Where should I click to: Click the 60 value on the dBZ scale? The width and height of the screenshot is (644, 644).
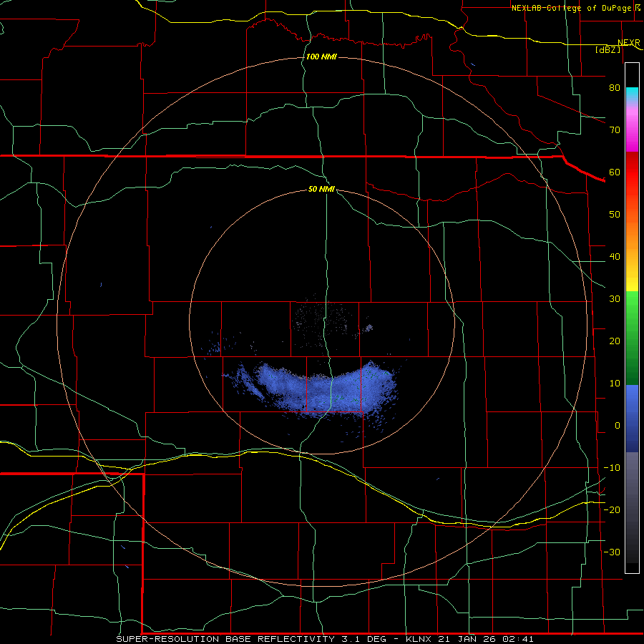(615, 172)
